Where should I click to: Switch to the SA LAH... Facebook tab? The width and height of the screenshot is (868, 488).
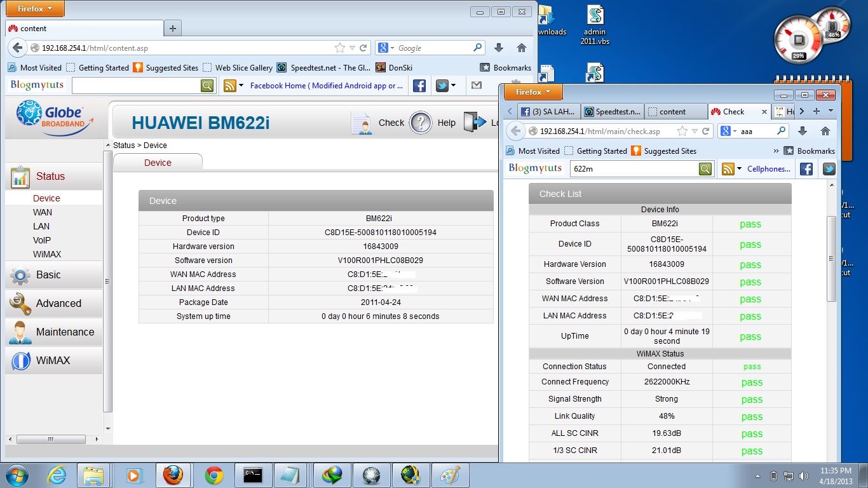tap(548, 111)
